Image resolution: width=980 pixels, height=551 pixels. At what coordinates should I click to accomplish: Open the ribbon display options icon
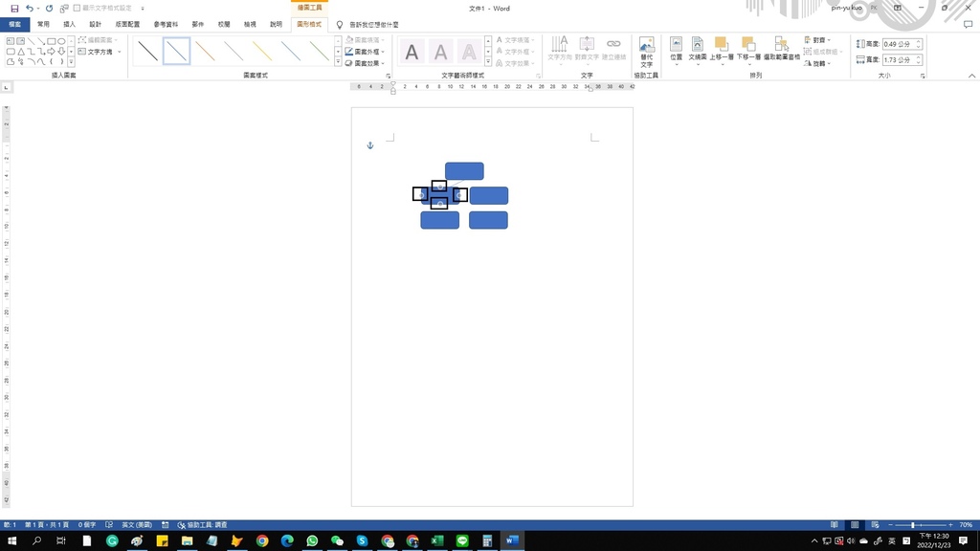(898, 8)
